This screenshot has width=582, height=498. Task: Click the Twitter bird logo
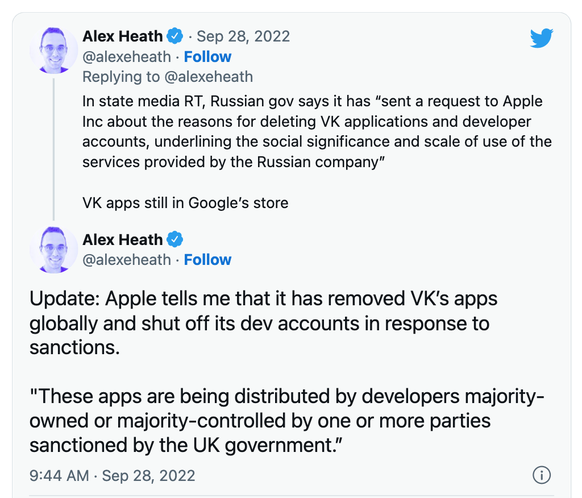click(542, 38)
